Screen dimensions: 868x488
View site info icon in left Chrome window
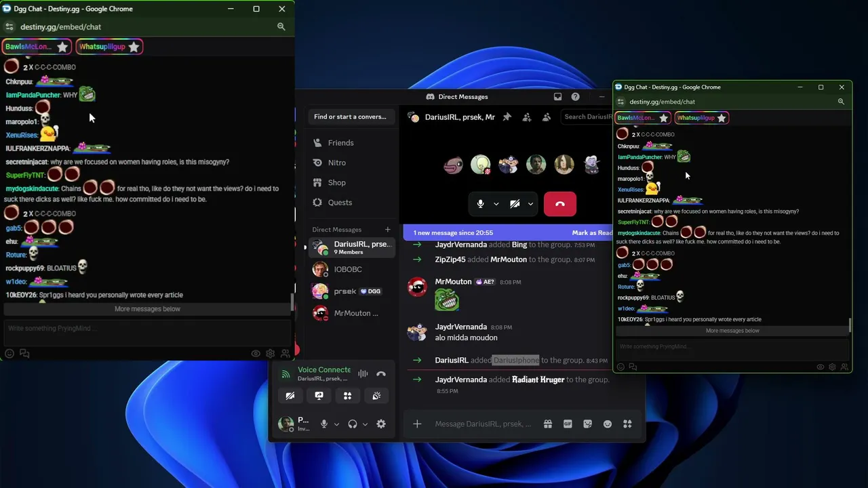pos(9,26)
